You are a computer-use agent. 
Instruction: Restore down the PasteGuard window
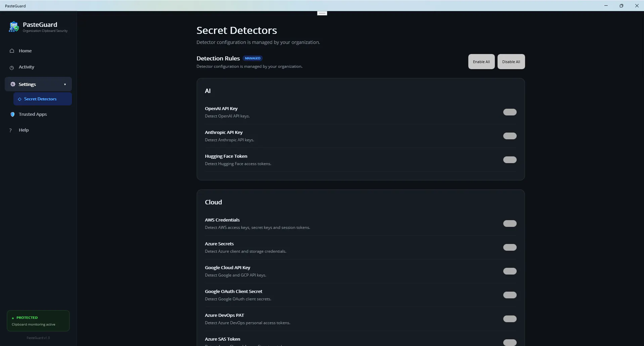tap(621, 6)
